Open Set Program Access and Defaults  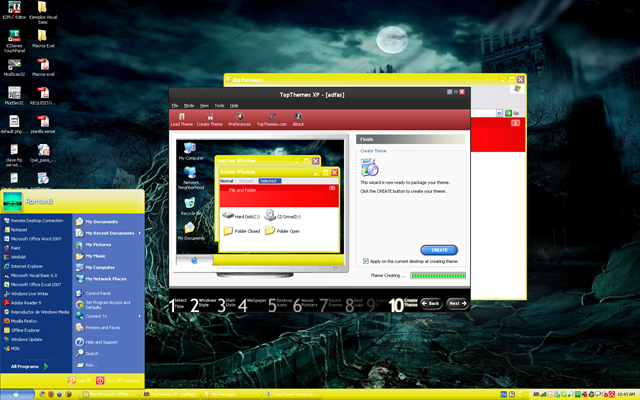coord(103,304)
